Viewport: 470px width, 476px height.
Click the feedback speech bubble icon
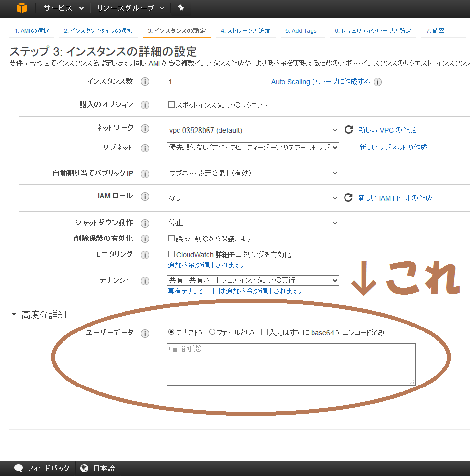[19, 468]
